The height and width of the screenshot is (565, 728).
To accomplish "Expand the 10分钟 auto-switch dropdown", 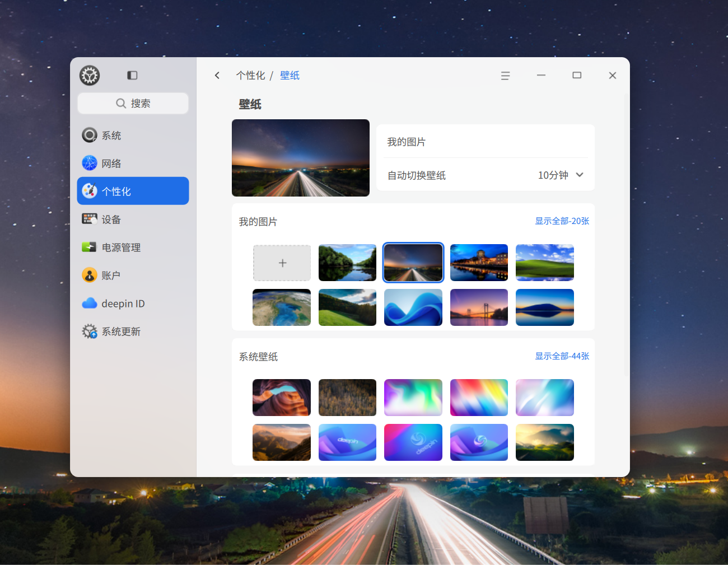I will [561, 175].
